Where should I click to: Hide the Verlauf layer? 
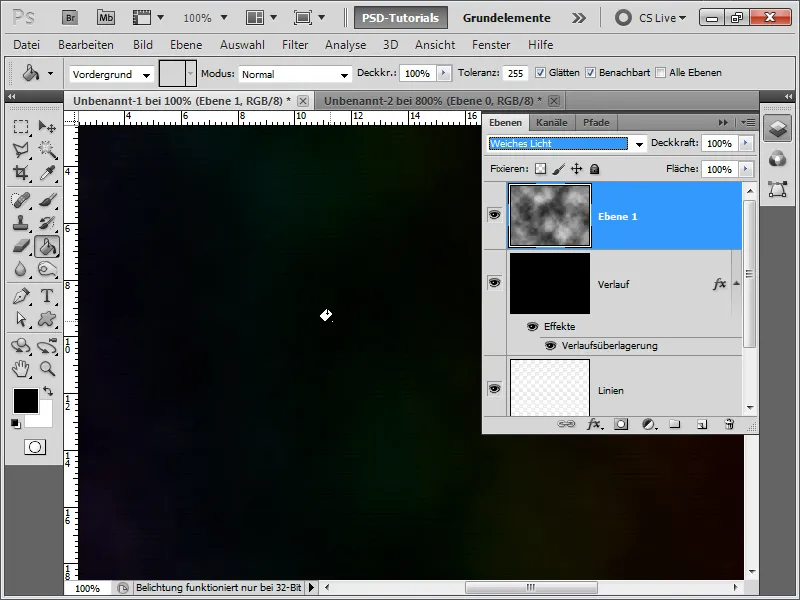click(x=494, y=283)
